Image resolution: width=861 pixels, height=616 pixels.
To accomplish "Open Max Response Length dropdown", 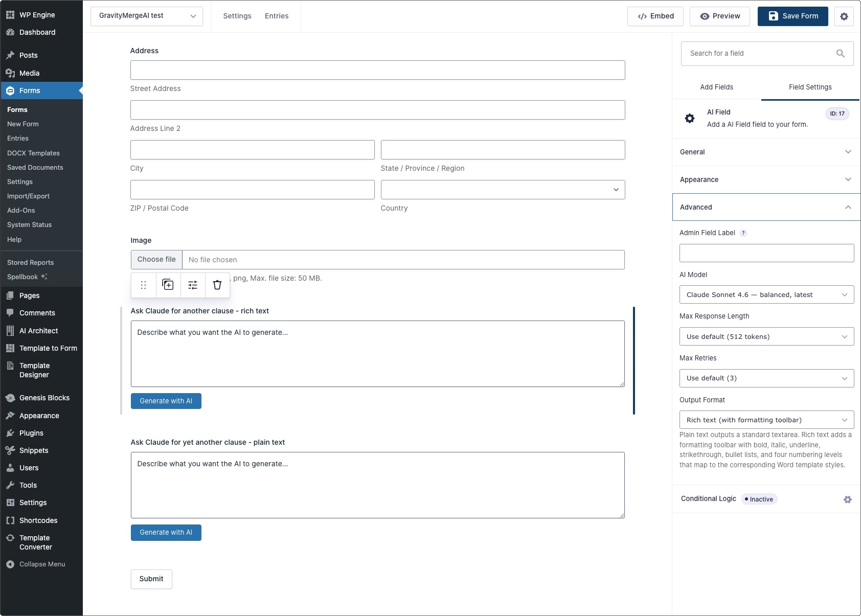I will coord(766,336).
